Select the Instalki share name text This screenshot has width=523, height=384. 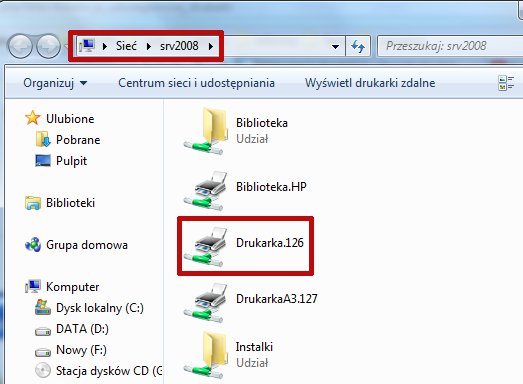(x=254, y=347)
